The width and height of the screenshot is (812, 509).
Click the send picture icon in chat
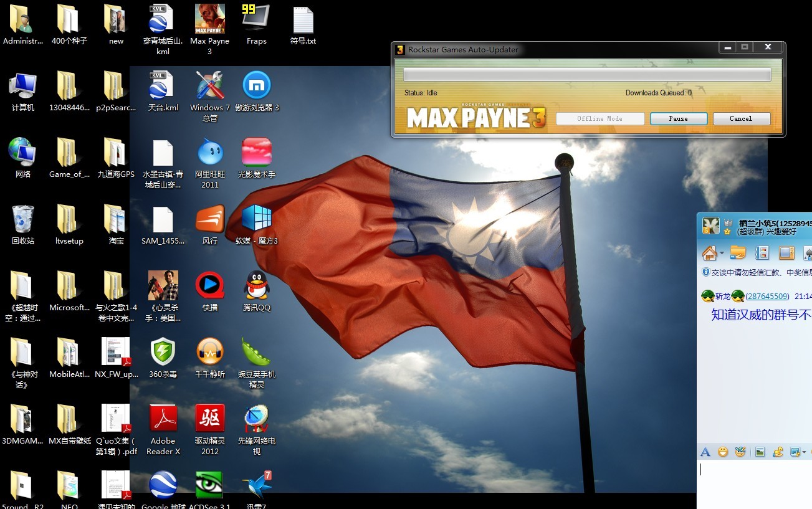point(760,452)
